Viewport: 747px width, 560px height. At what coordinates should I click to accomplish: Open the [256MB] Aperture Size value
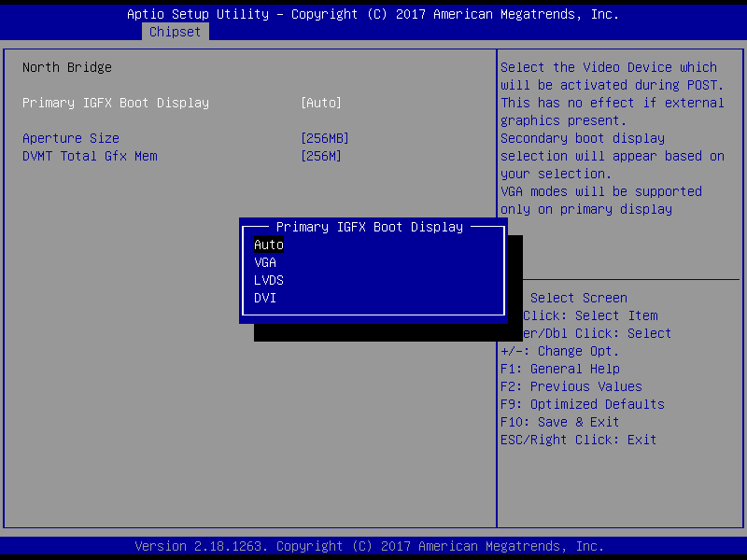(x=325, y=138)
